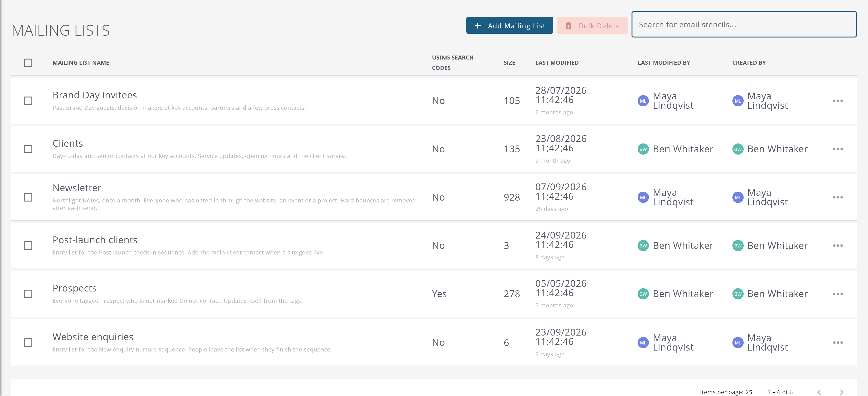This screenshot has width=868, height=396.
Task: Click the size value 928
Action: tap(511, 197)
